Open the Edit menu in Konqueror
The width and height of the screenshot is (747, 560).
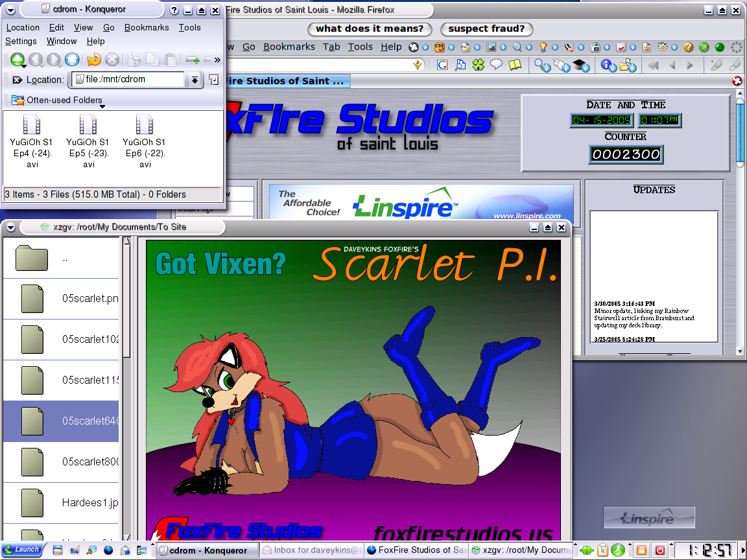56,28
